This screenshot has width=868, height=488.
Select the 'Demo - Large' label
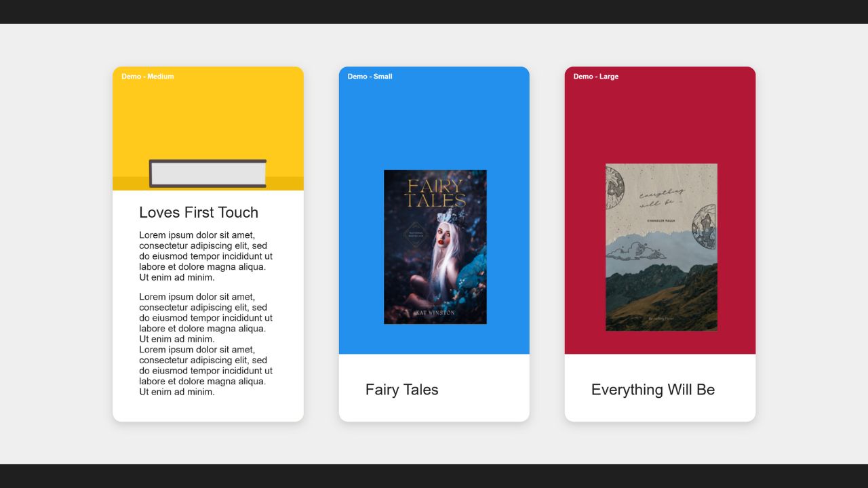(596, 77)
